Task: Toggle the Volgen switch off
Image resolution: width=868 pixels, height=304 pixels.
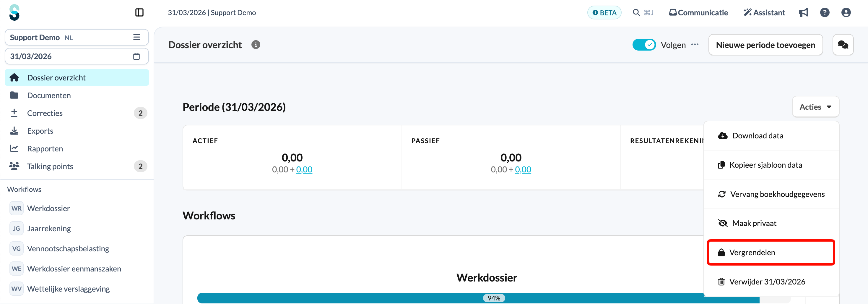Action: click(644, 45)
